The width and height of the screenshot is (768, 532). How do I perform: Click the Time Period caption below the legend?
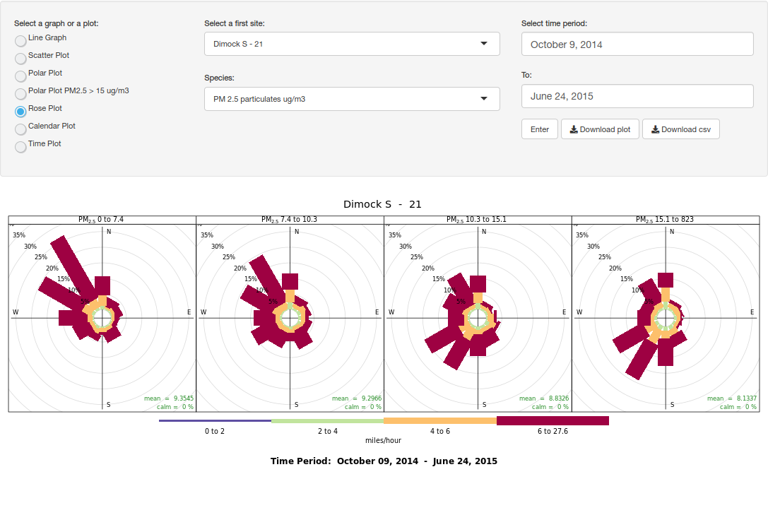pos(384,461)
